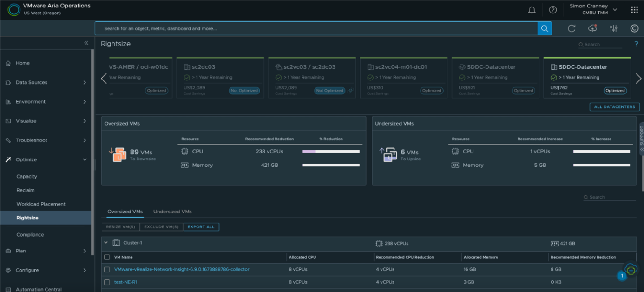Click the refresh icon in toolbar
This screenshot has width=644, height=292.
click(572, 28)
